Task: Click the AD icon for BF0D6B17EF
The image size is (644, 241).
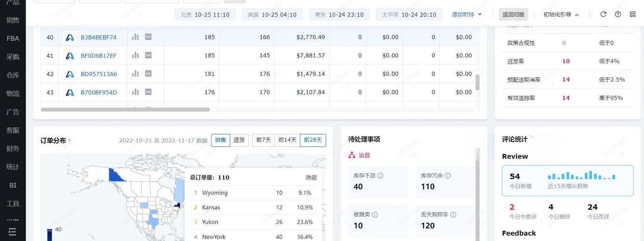Action: point(148,55)
